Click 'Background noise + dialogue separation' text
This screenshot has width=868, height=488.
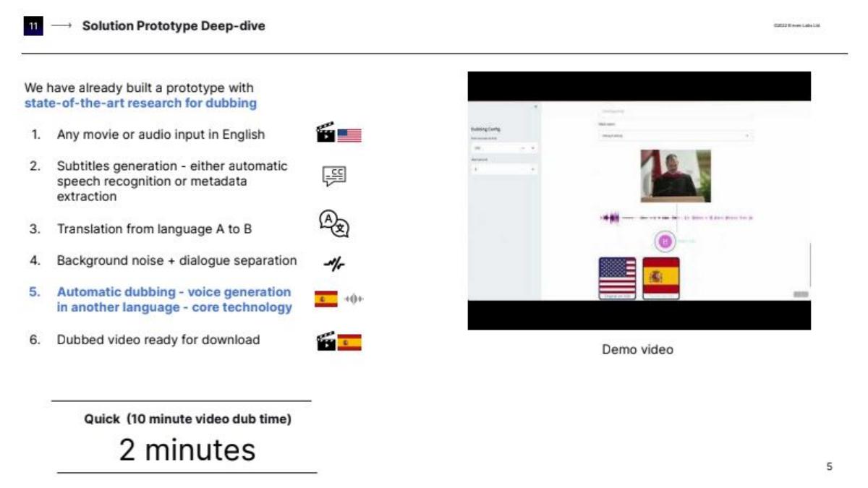tap(177, 260)
